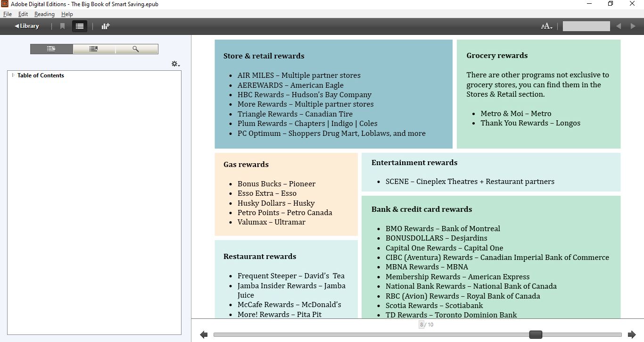Image resolution: width=644 pixels, height=342 pixels.
Task: Click 'BONUSDOLLARS – Desjardins' line
Action: coord(437,238)
